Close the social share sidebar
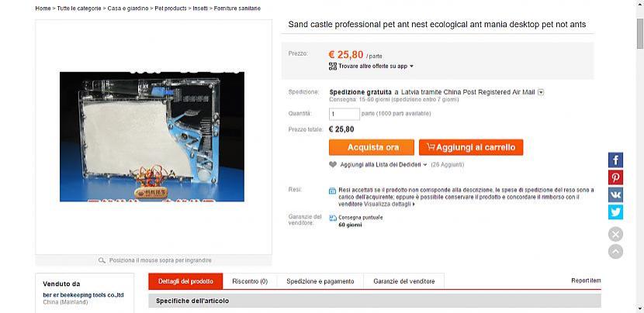Viewport: 644px width, 313px height. point(615,235)
